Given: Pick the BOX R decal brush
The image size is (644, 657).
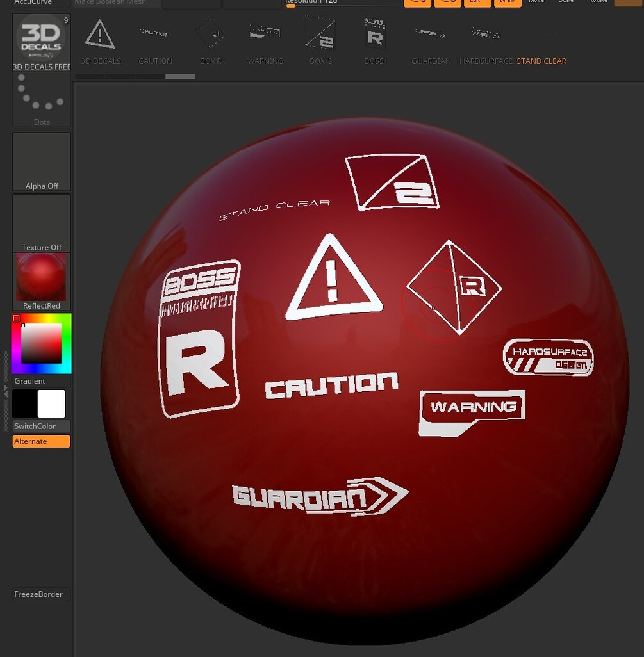Looking at the screenshot, I should pyautogui.click(x=210, y=41).
